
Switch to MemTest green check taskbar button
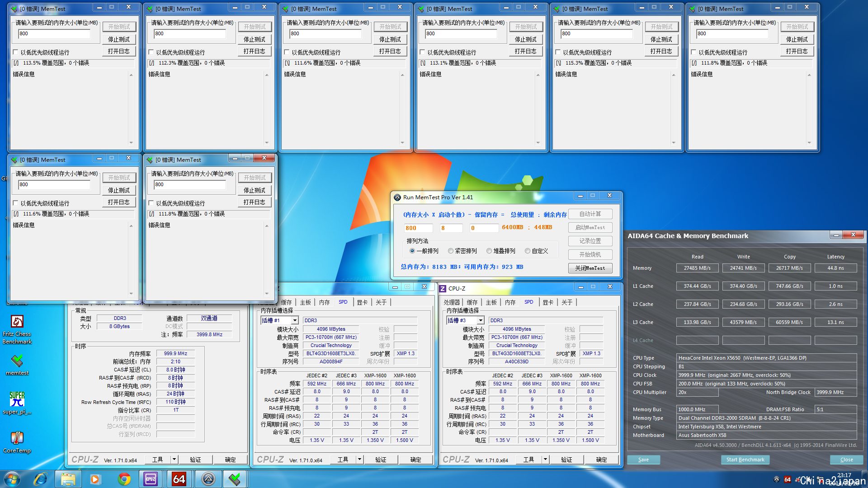click(235, 479)
